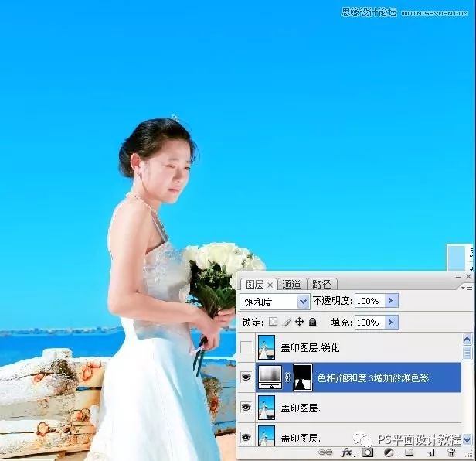
Task: Click the layer list scroll up arrow
Action: coord(467,339)
